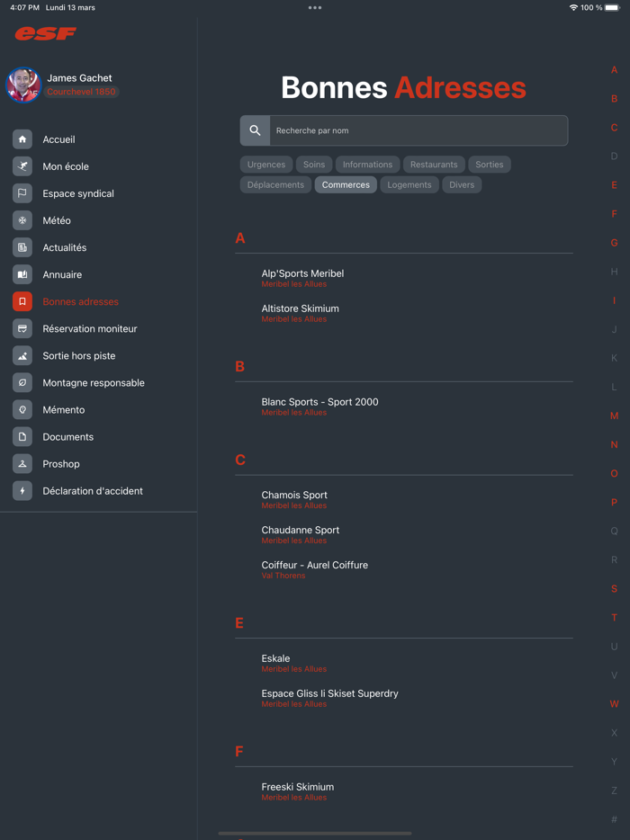This screenshot has width=630, height=840.
Task: Click the battery indicator icon
Action: [612, 7]
